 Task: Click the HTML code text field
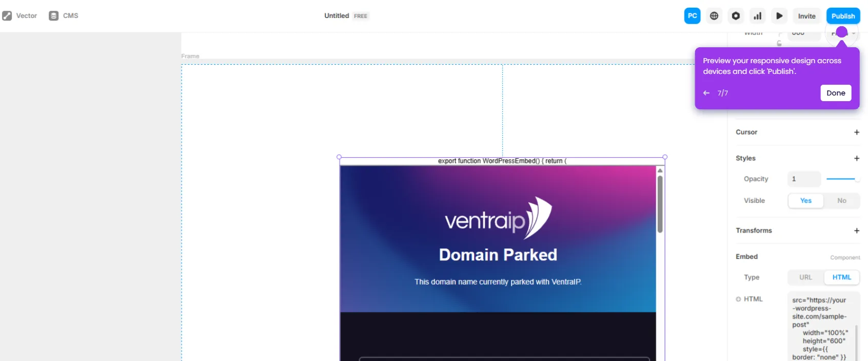click(823, 327)
